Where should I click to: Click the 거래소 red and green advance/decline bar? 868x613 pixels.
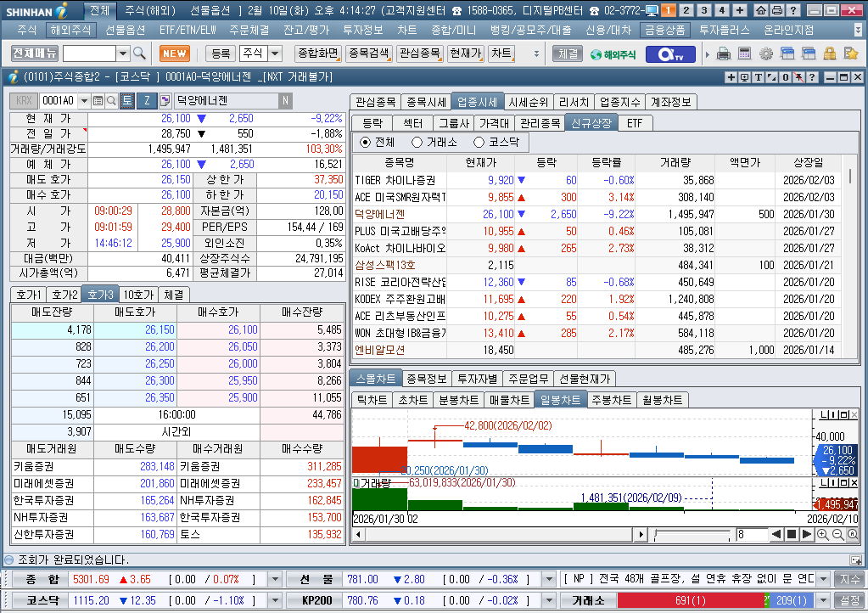coord(716,600)
